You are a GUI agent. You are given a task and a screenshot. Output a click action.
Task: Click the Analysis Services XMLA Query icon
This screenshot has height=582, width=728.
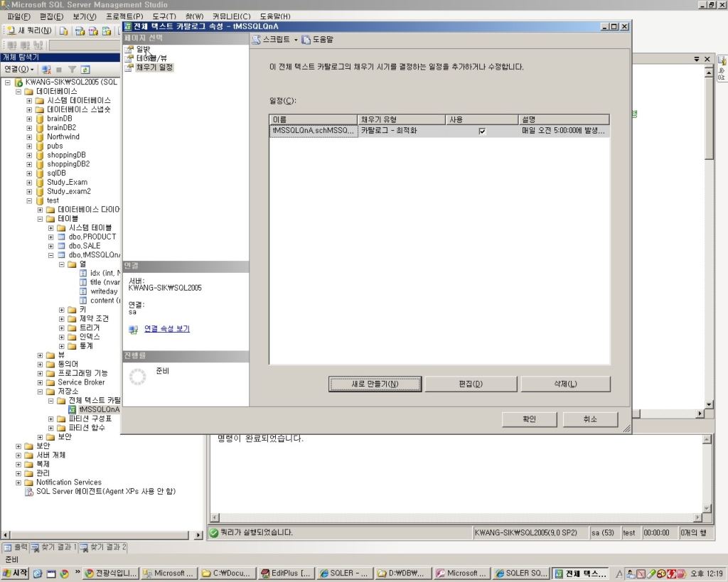click(107, 31)
